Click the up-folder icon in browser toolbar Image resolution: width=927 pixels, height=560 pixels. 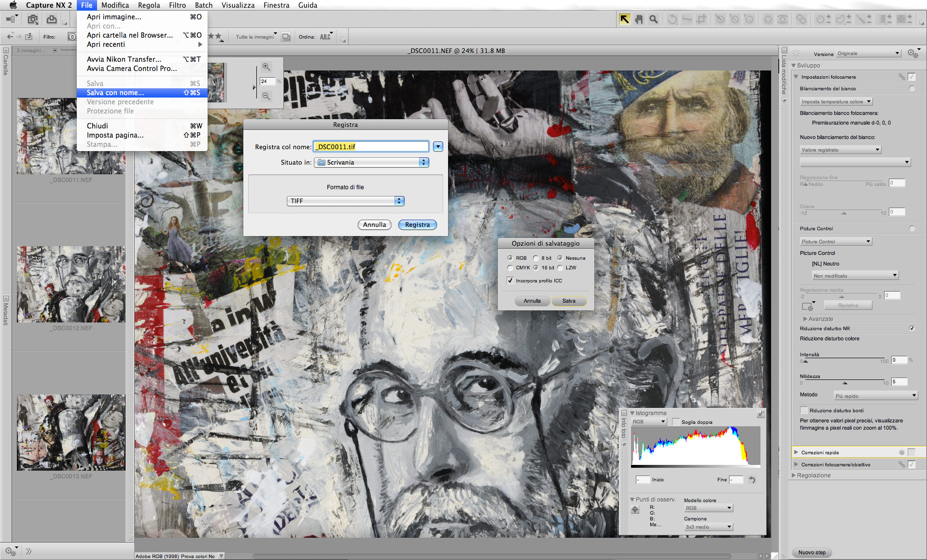pos(29,37)
